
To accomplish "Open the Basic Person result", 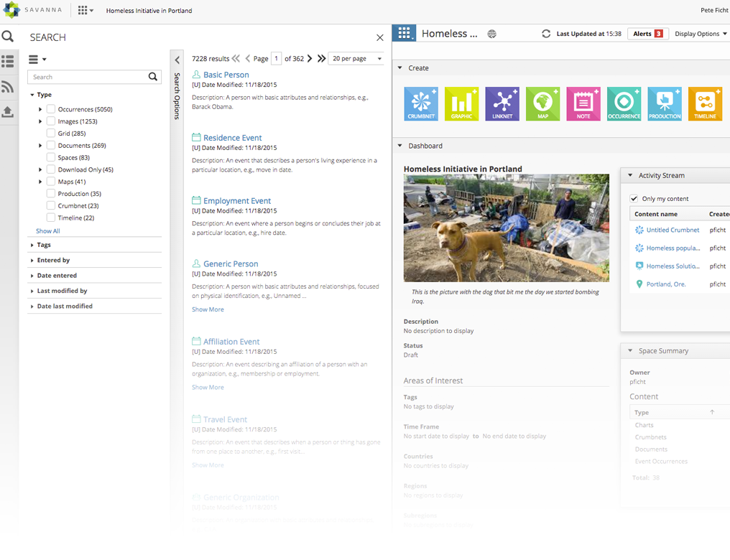I will [x=226, y=75].
